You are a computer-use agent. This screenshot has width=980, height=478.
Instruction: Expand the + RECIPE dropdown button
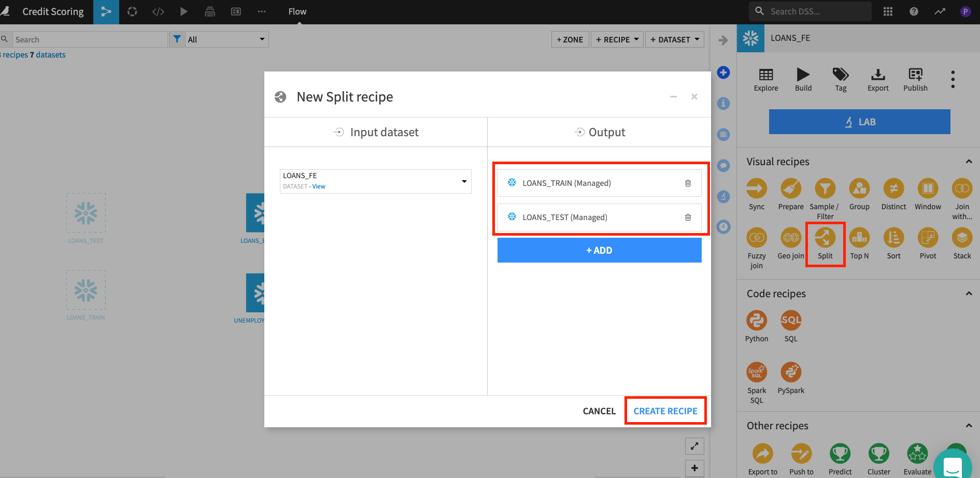pos(617,39)
